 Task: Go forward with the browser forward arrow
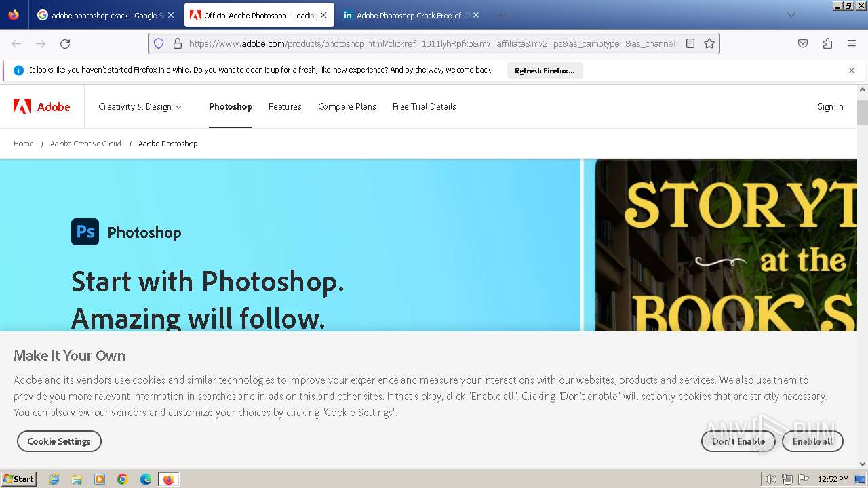point(41,43)
